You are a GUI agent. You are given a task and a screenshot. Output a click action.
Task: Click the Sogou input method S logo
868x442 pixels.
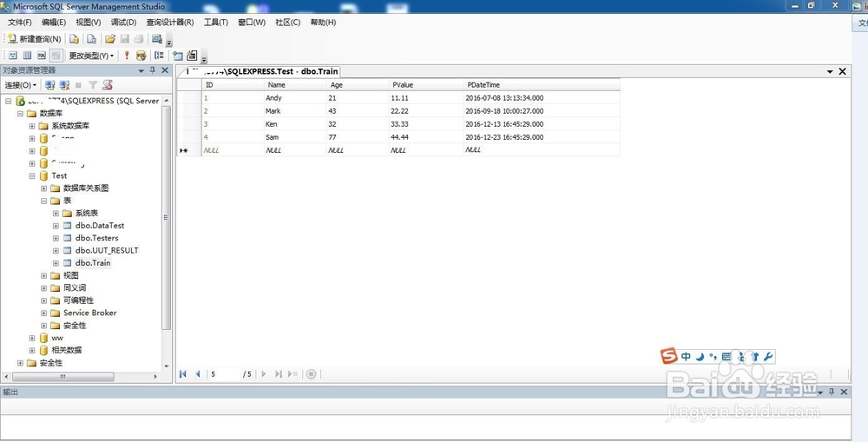pyautogui.click(x=668, y=356)
